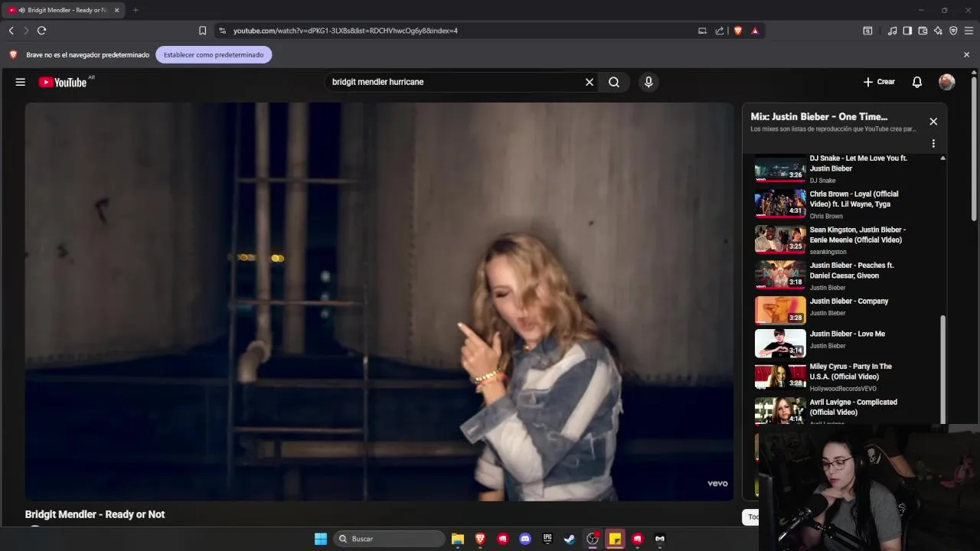This screenshot has width=980, height=551.
Task: Play Justin Bieber - Peaches from list
Action: click(x=842, y=275)
